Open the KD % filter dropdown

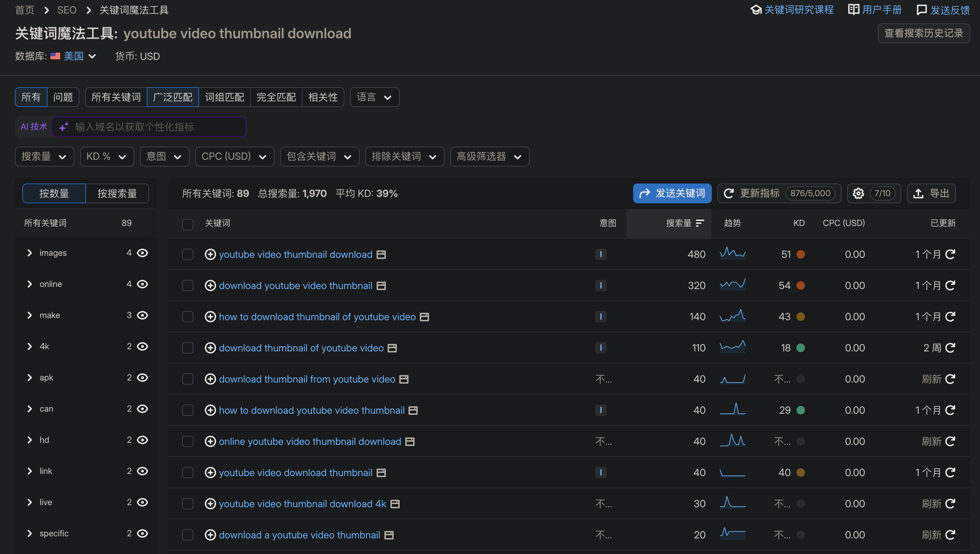(107, 156)
